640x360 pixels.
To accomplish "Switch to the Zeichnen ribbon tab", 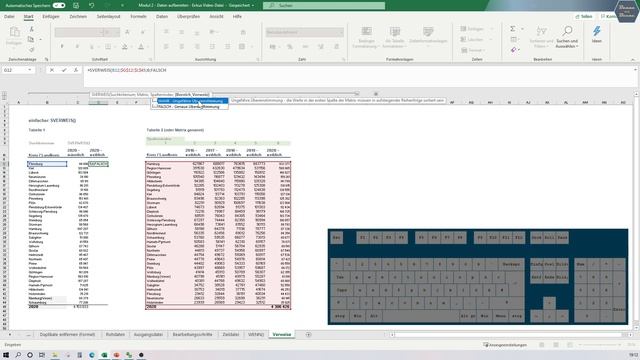I will coord(78,16).
